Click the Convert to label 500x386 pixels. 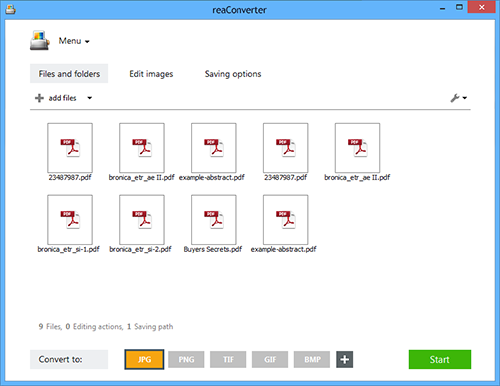click(69, 359)
